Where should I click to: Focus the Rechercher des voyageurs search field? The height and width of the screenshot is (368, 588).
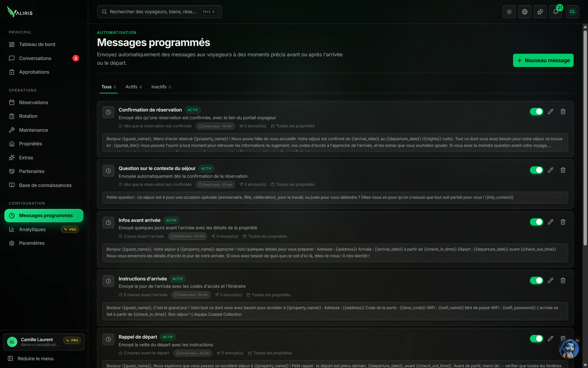(x=159, y=12)
